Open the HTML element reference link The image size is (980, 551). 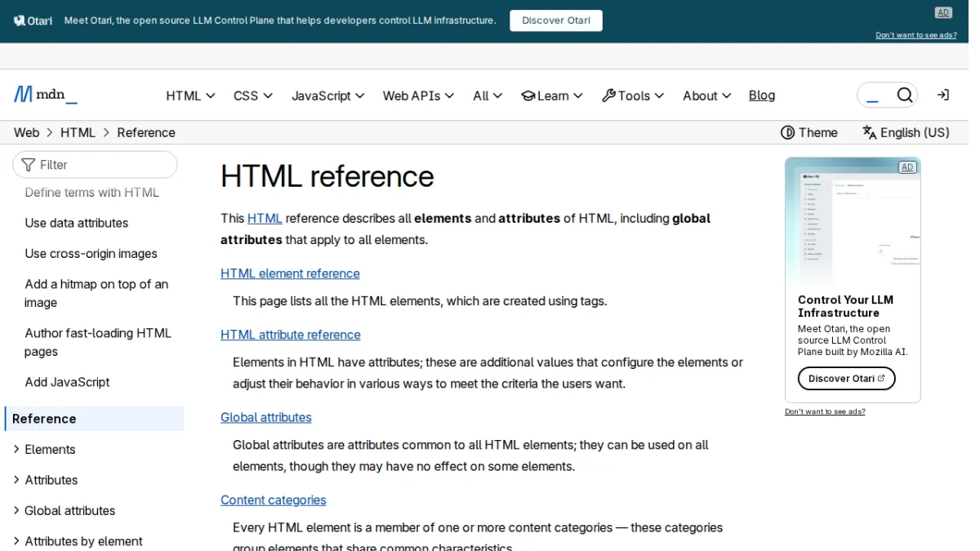[x=290, y=273]
